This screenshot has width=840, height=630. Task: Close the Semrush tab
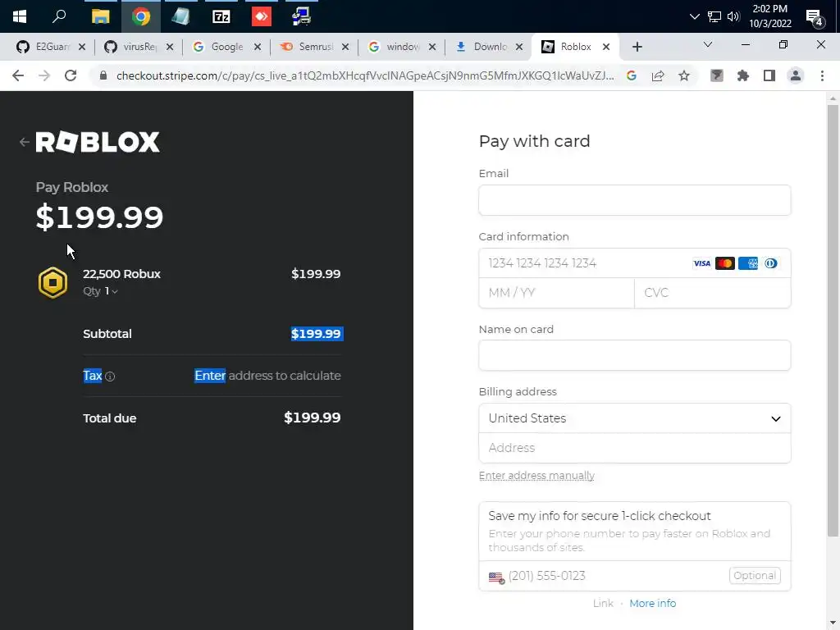click(345, 47)
